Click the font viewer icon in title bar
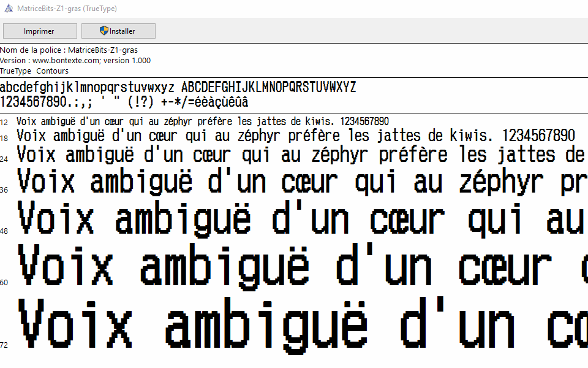The height and width of the screenshot is (368, 588). pos(9,9)
